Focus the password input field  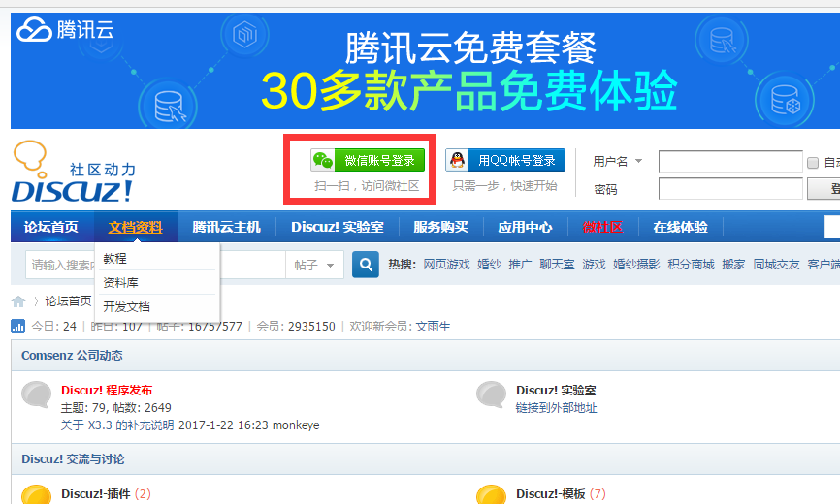tap(730, 189)
